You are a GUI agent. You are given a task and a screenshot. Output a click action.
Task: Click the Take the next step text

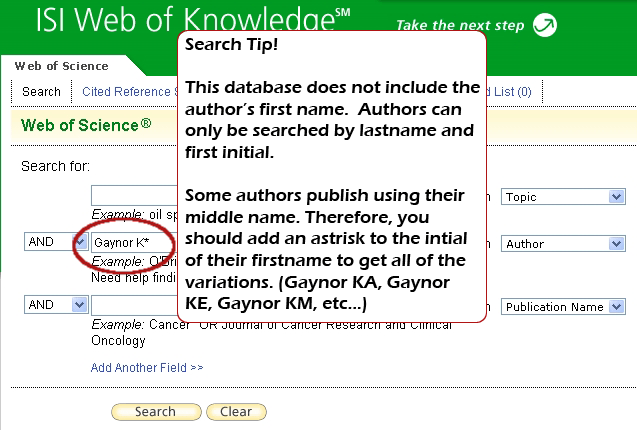tap(460, 25)
